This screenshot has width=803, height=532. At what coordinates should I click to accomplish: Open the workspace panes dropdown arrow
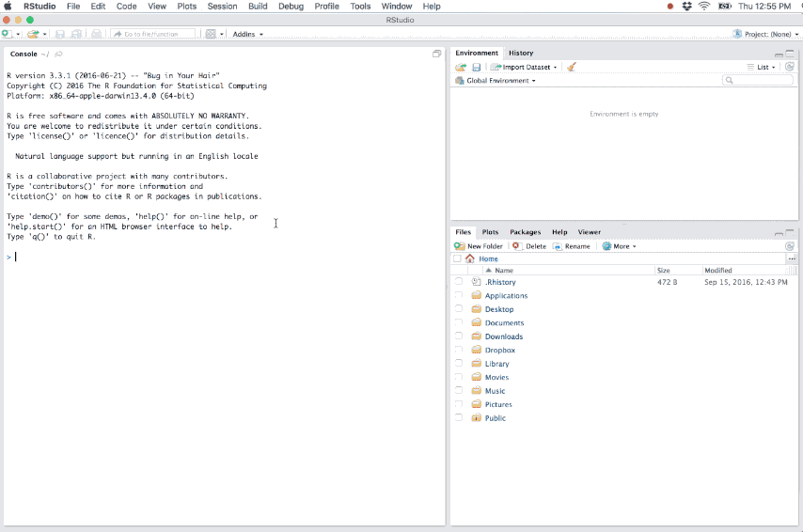tap(222, 34)
